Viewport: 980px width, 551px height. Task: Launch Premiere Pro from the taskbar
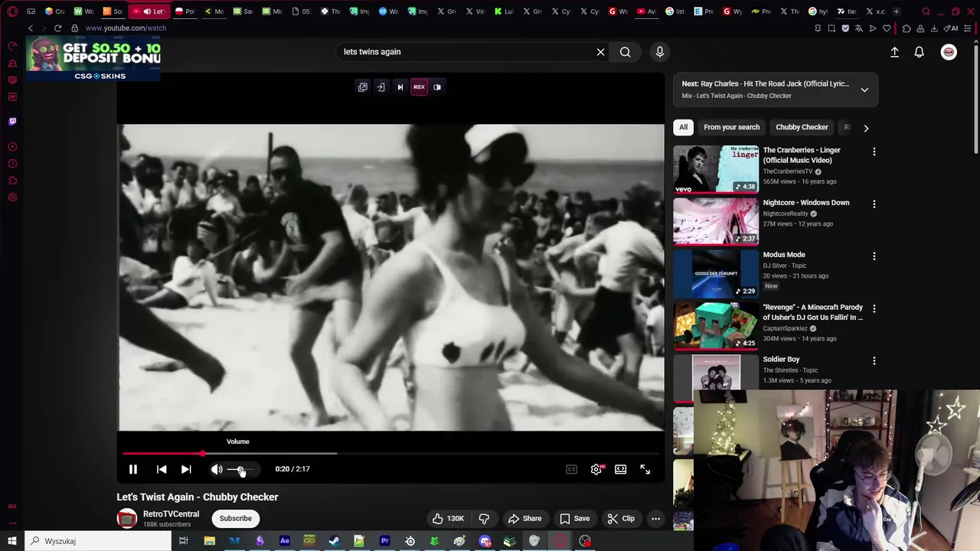click(x=385, y=541)
